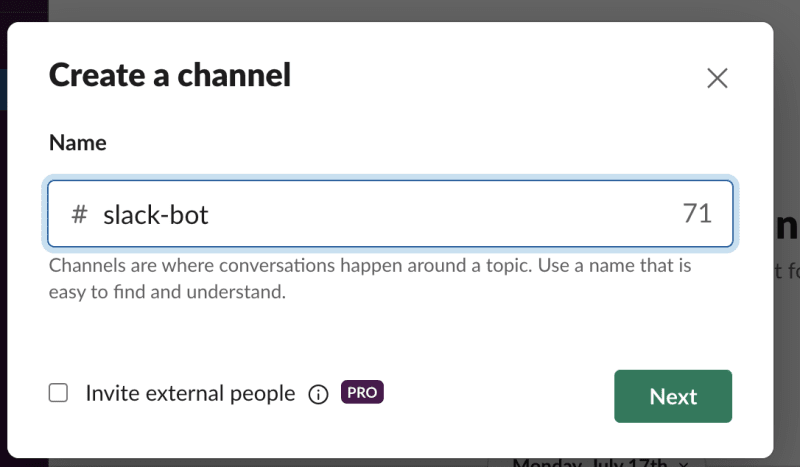800x467 pixels.
Task: Click the channel name input field
Action: [x=390, y=213]
